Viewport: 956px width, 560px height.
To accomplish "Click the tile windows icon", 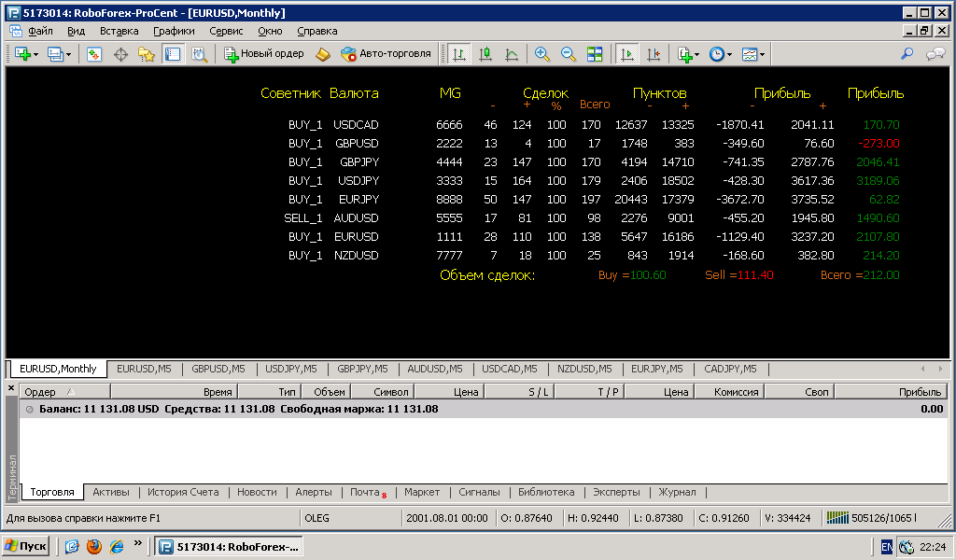I will click(595, 54).
